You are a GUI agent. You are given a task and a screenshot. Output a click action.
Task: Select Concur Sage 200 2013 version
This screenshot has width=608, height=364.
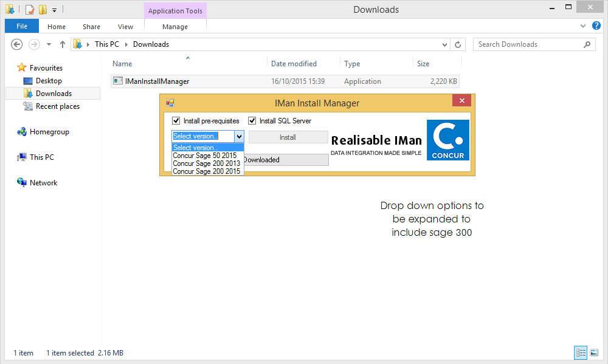click(x=206, y=163)
